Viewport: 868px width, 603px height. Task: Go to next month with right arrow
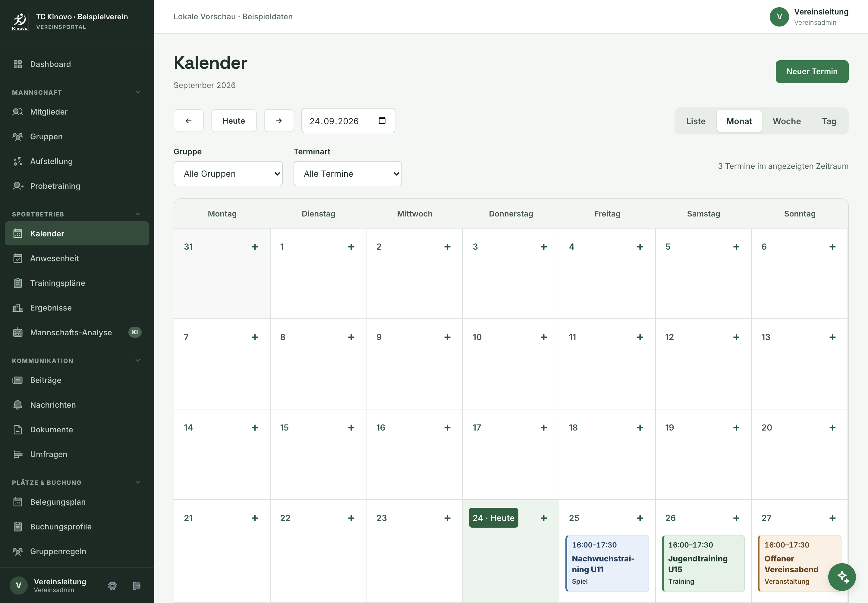click(x=279, y=121)
